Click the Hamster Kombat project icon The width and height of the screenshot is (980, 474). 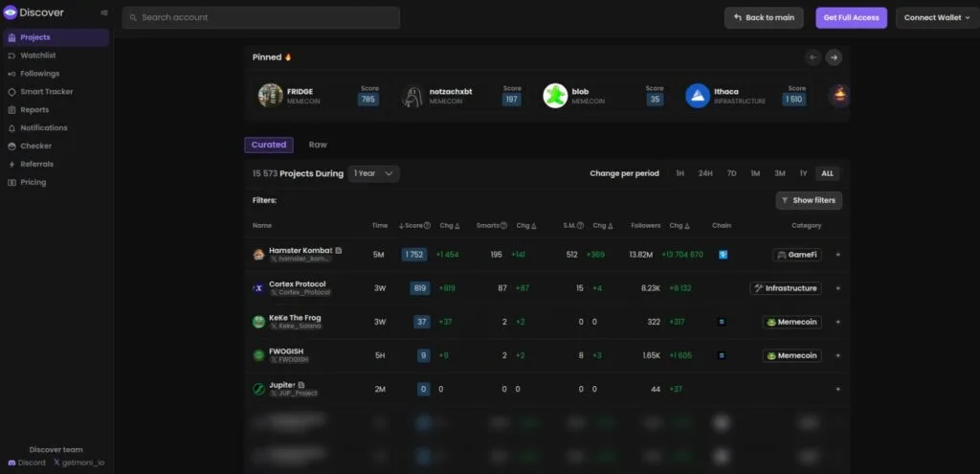pos(258,255)
